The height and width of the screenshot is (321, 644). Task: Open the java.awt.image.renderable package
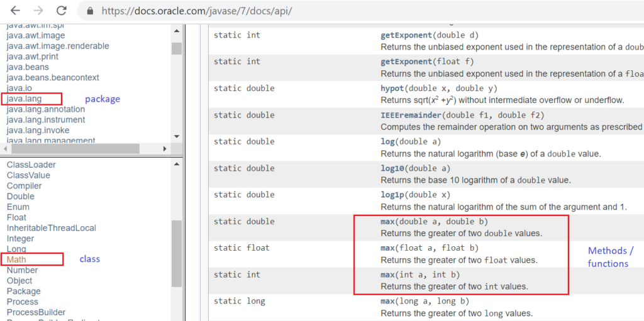(58, 46)
